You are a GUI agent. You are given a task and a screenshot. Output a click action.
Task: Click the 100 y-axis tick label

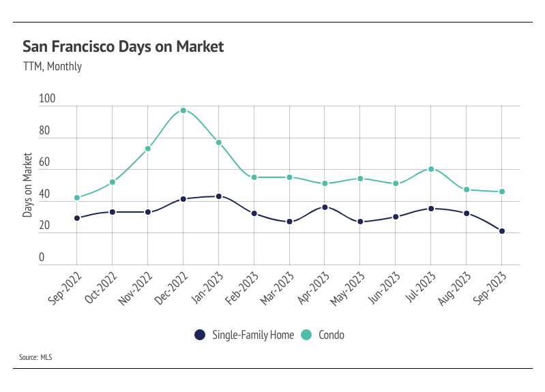point(47,100)
